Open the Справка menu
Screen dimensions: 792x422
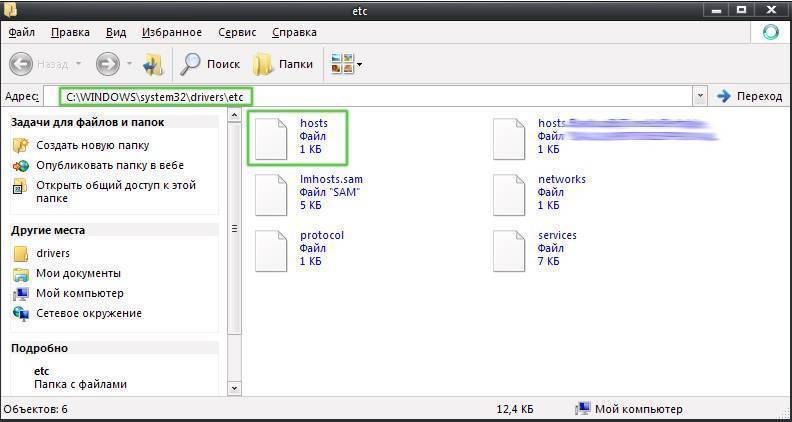294,32
